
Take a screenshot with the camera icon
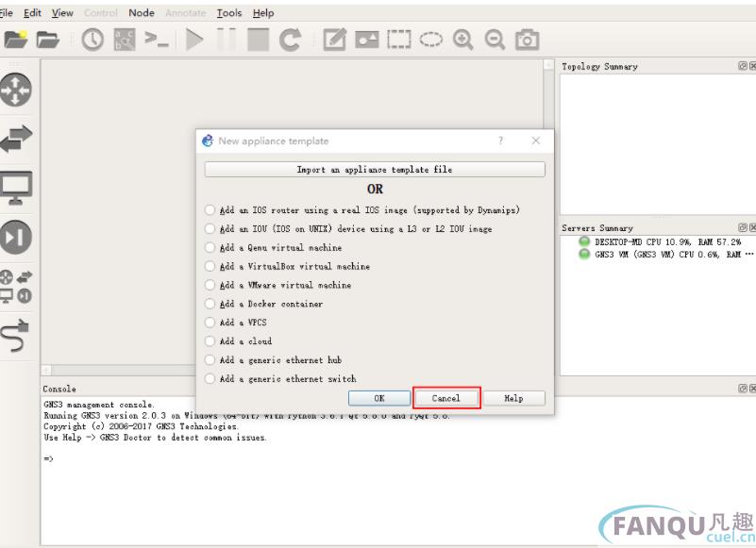tap(527, 40)
